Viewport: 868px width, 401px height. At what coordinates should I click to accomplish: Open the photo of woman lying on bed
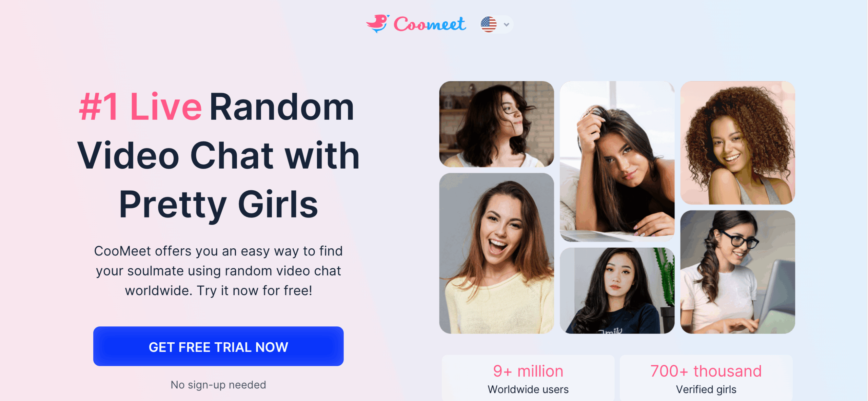pos(617,161)
